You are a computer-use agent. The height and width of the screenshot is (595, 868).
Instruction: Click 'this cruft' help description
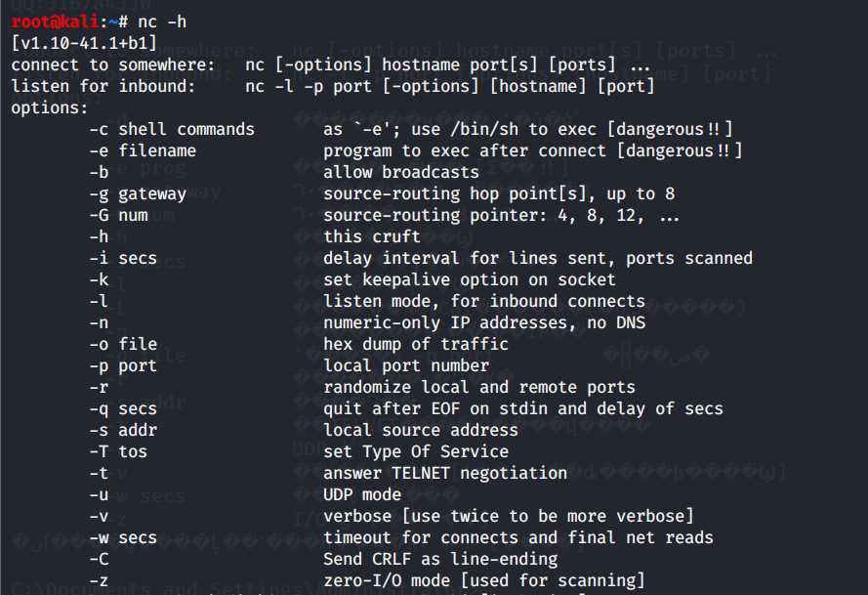(x=371, y=236)
